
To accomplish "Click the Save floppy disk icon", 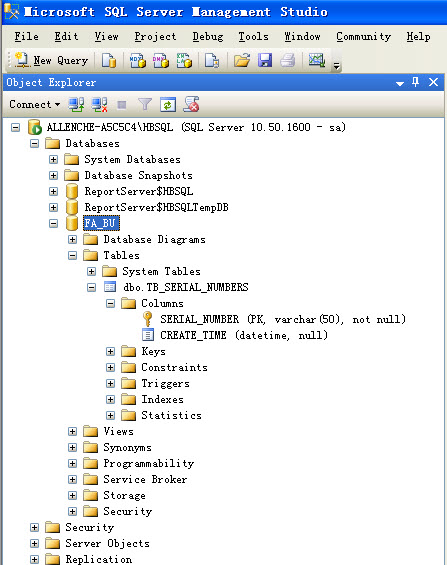I will (x=265, y=60).
